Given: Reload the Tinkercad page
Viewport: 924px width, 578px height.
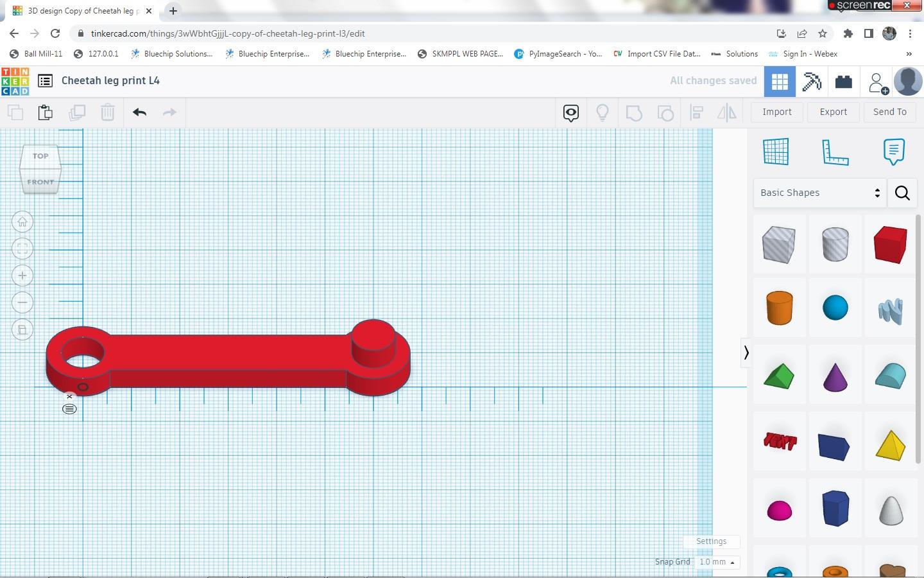Looking at the screenshot, I should click(x=55, y=33).
